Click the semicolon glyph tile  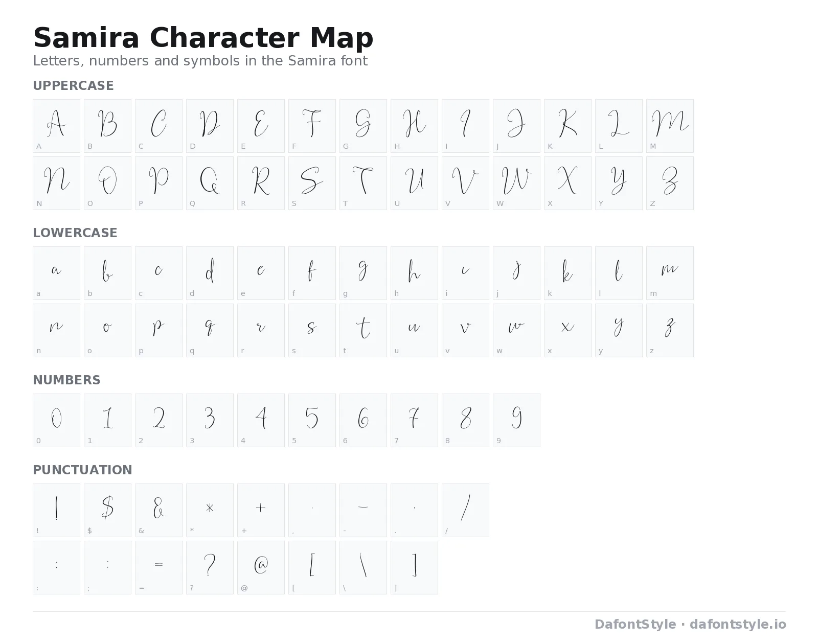coord(107,567)
